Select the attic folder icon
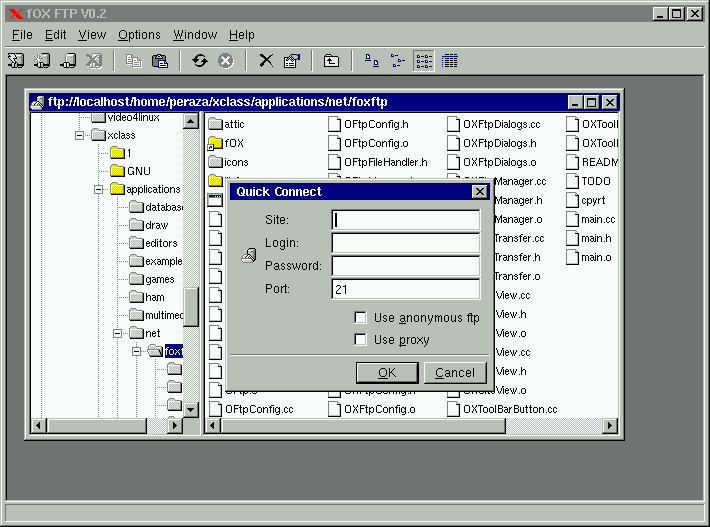 click(216, 124)
